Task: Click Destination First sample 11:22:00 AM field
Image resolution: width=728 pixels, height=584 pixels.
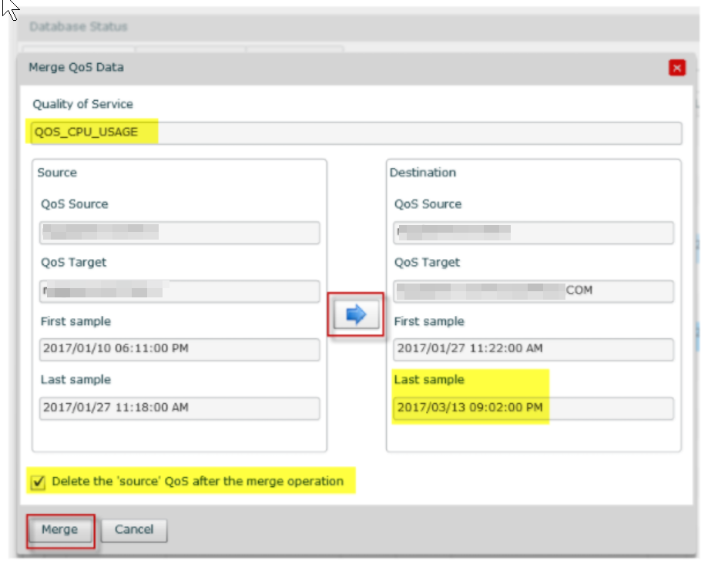Action: click(533, 349)
